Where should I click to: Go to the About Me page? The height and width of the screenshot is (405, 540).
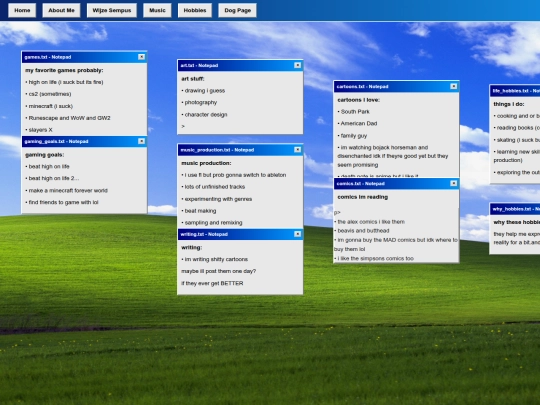point(61,10)
